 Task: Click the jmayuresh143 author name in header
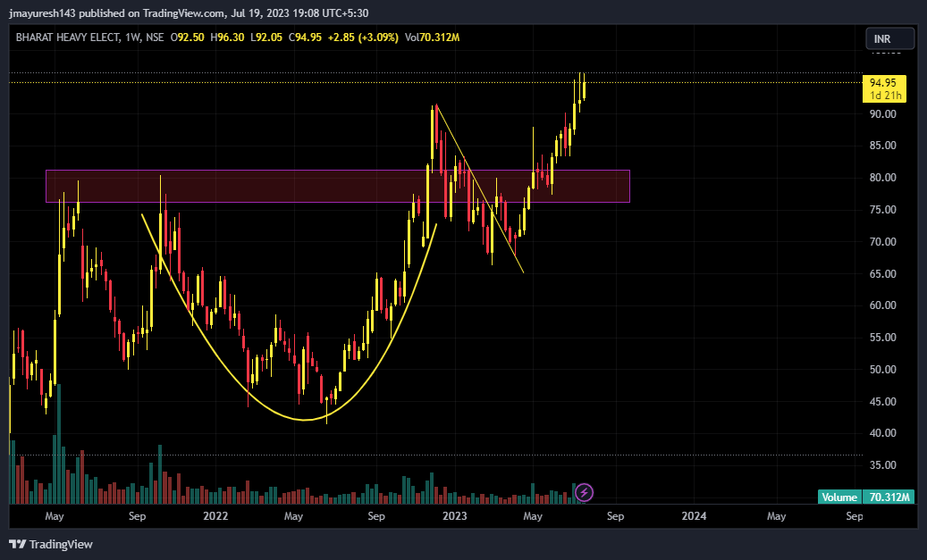click(42, 13)
